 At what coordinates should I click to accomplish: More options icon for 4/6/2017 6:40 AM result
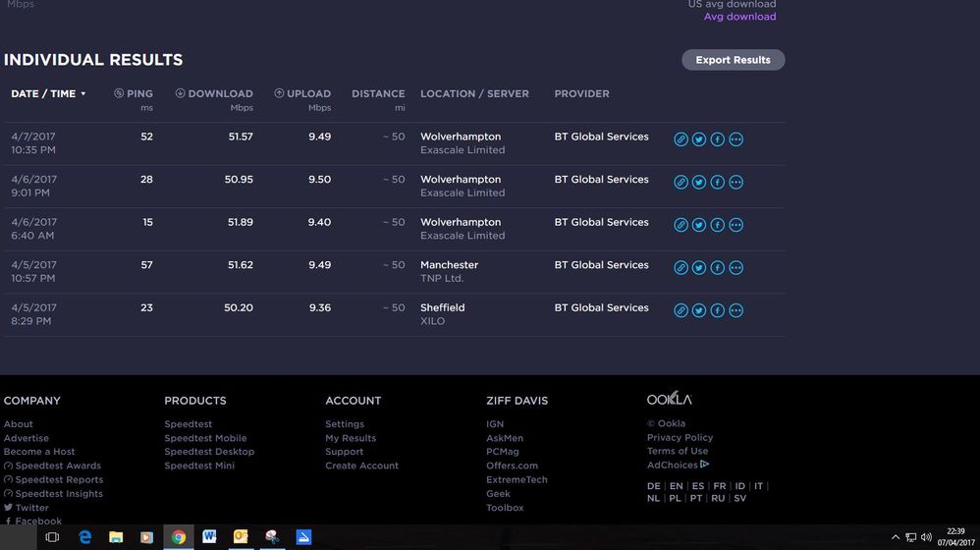tap(736, 225)
